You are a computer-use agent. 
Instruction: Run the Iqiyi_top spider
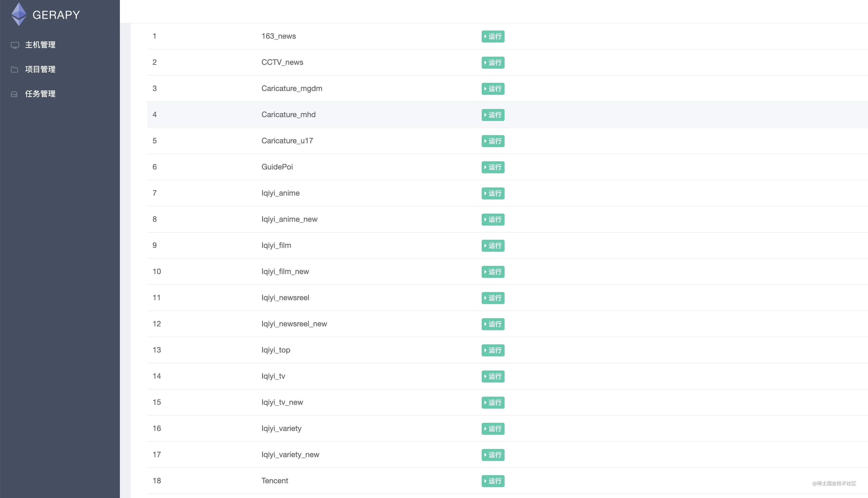coord(493,350)
